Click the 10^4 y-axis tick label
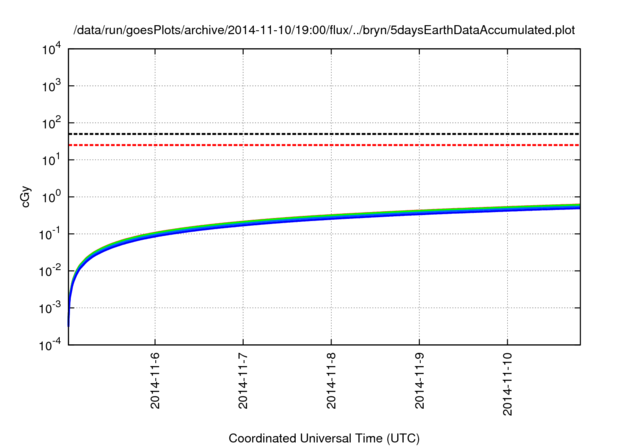640x448 pixels. tap(52, 49)
